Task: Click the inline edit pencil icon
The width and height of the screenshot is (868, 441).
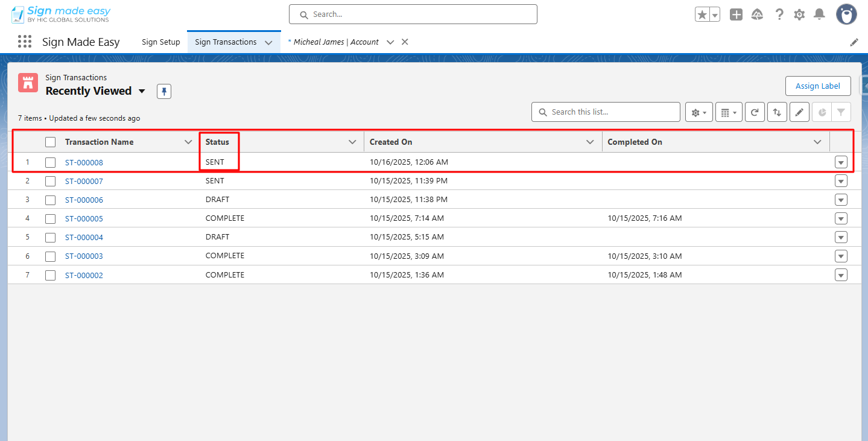Action: (799, 112)
